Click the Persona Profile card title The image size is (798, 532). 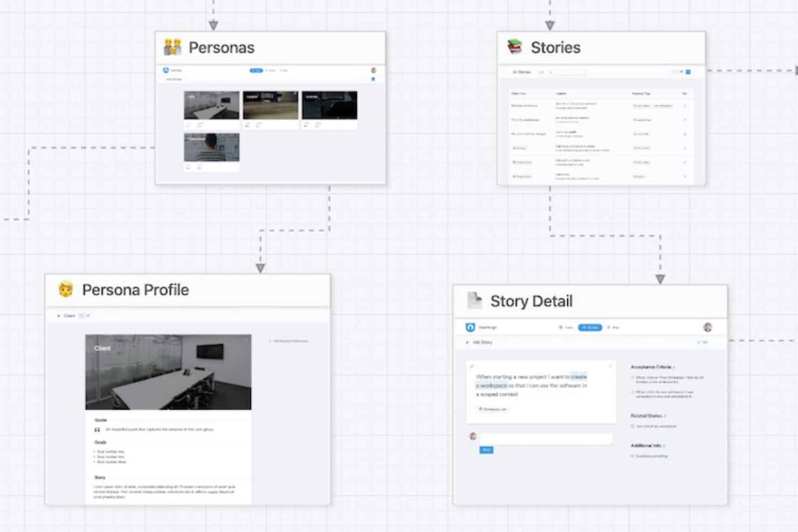tap(135, 290)
